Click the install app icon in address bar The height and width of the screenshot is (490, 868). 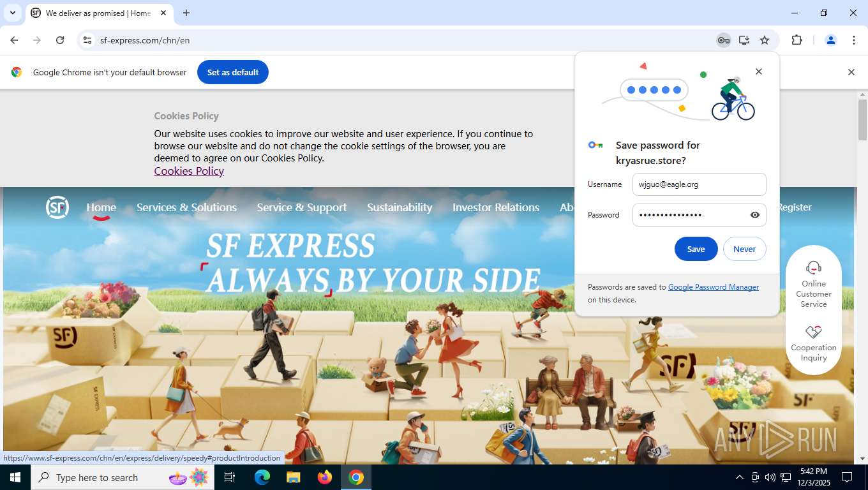[x=744, y=40]
